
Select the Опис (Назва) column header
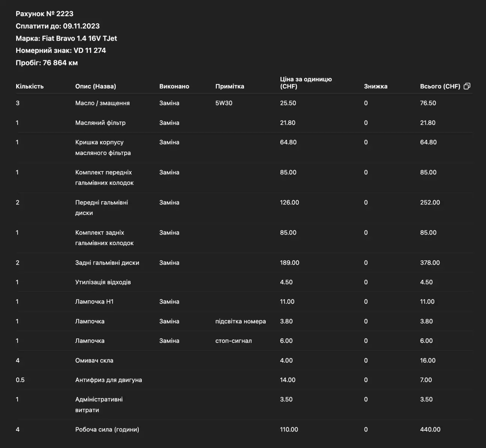point(96,86)
